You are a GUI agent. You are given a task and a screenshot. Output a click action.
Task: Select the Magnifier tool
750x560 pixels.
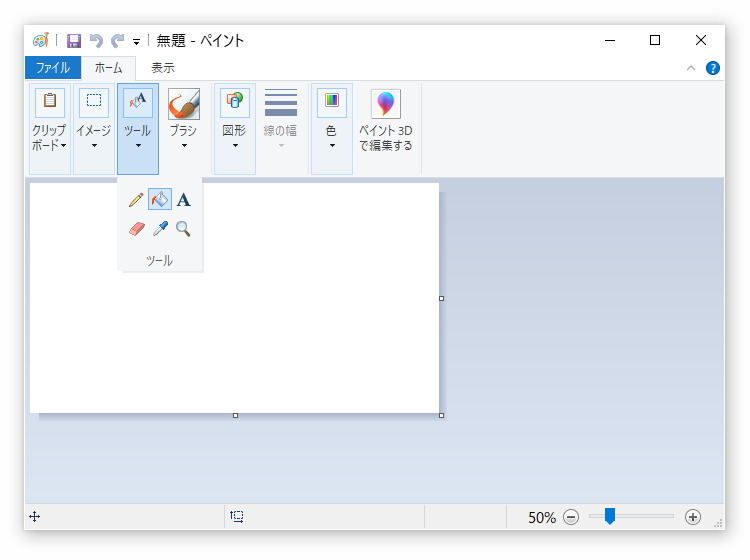[x=183, y=229]
